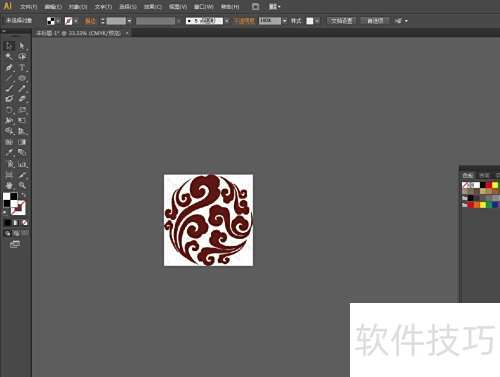Image resolution: width=500 pixels, height=377 pixels.
Task: Click swap fill and stroke arrow
Action: point(23,195)
